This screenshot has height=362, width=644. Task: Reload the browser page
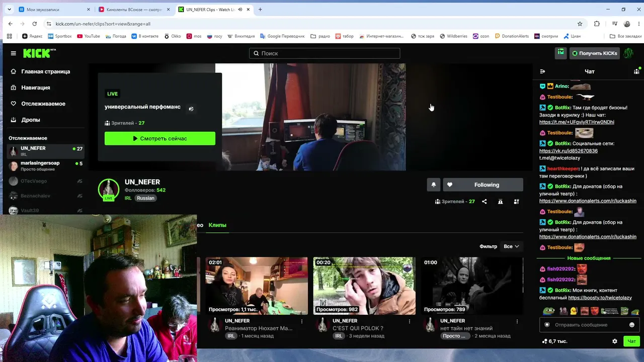point(34,24)
